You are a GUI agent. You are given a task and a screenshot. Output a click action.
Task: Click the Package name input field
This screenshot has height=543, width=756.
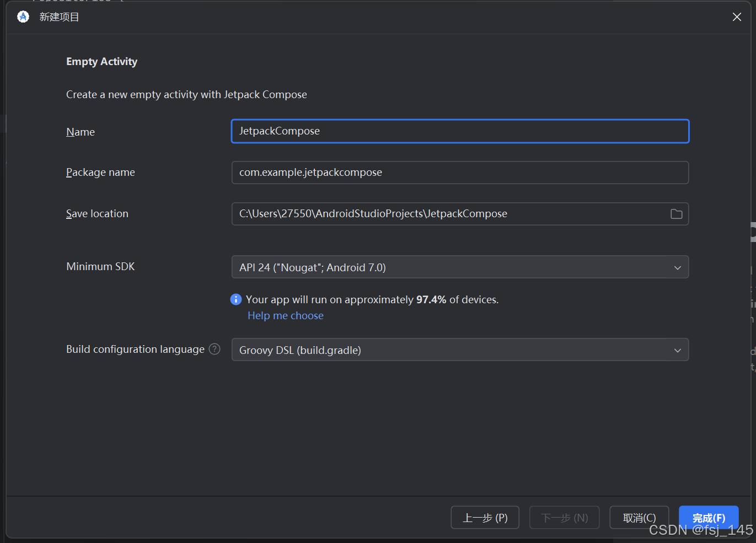(x=460, y=172)
